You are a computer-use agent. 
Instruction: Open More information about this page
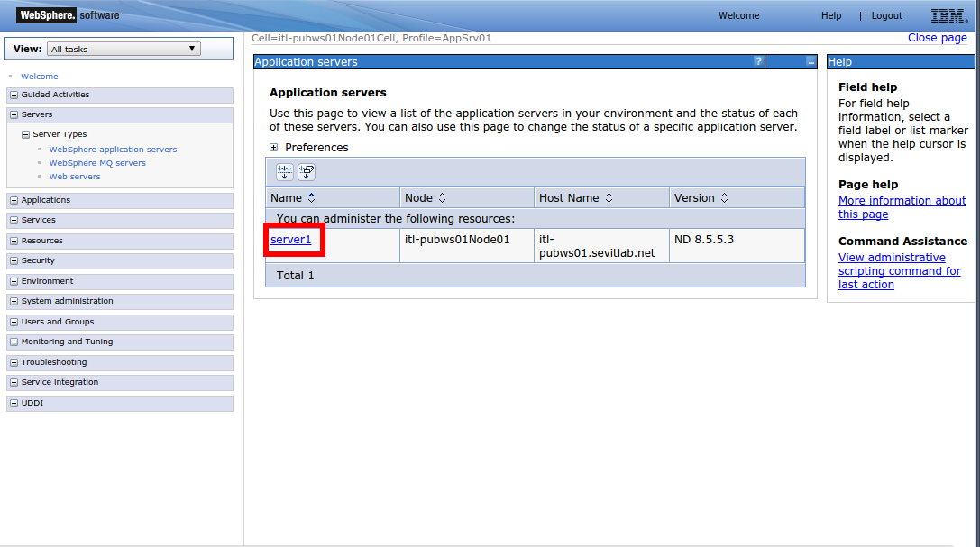click(x=902, y=207)
